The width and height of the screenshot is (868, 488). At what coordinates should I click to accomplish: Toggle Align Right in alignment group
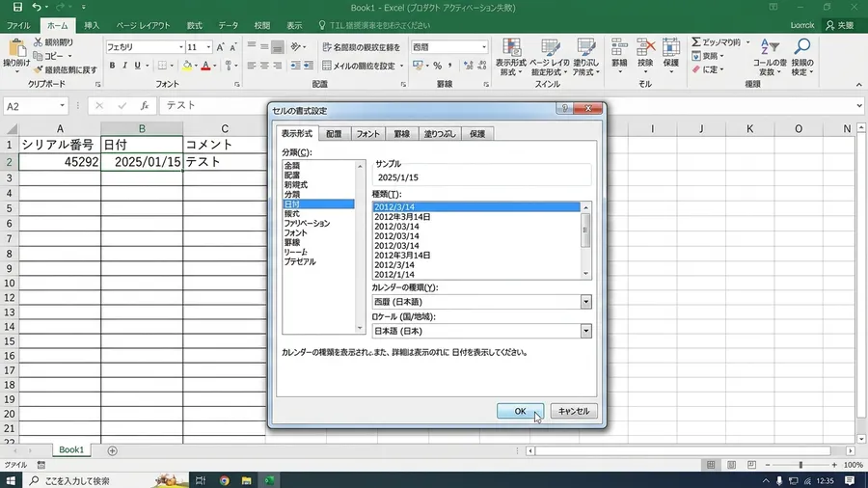tap(278, 66)
